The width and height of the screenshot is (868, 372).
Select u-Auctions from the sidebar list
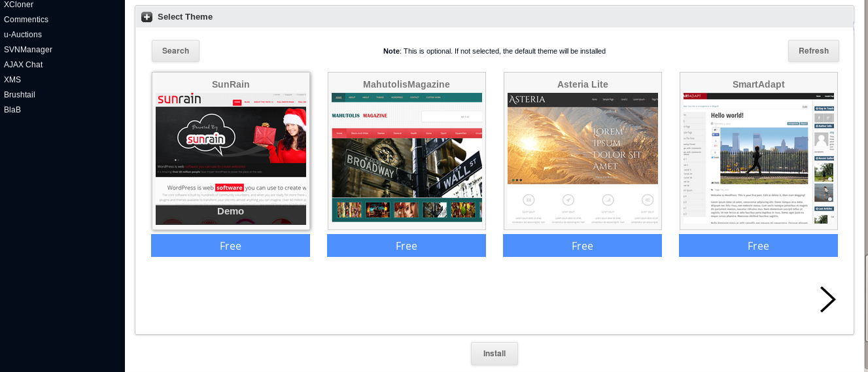(x=23, y=35)
